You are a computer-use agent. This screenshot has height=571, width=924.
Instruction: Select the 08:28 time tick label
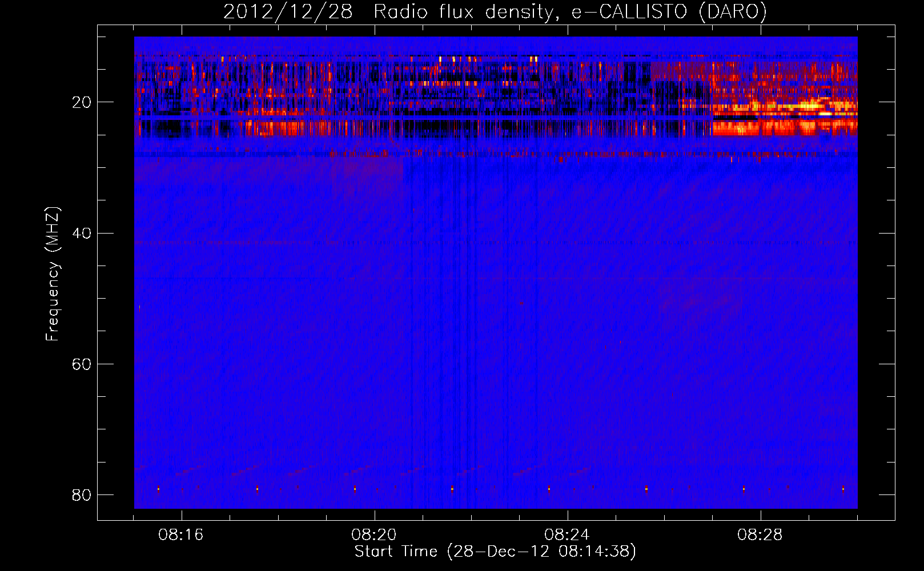click(760, 535)
